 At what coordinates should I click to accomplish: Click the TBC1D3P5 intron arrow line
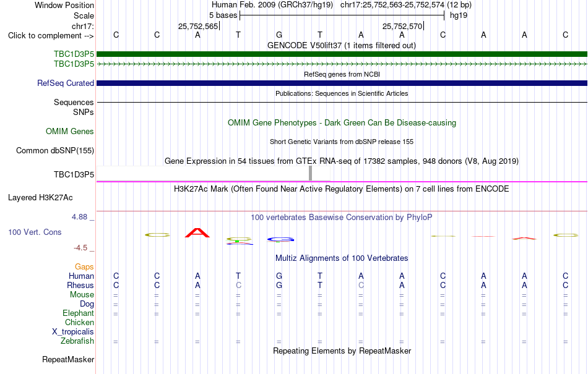(342, 64)
